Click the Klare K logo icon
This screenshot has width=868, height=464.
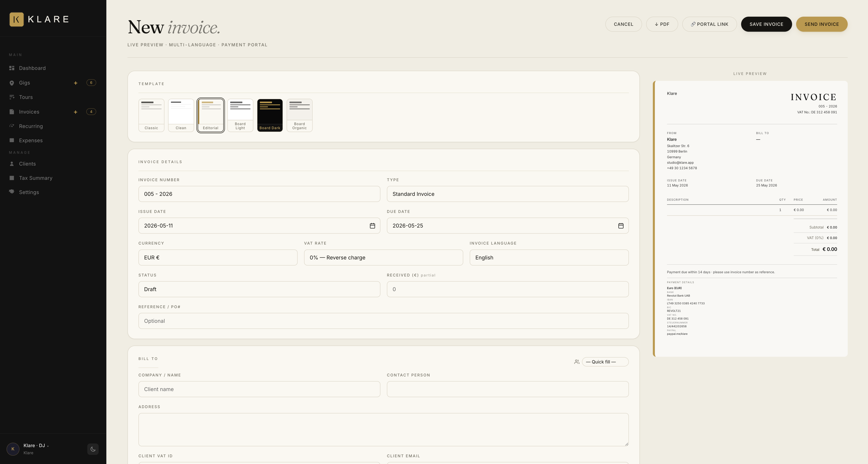coord(16,19)
